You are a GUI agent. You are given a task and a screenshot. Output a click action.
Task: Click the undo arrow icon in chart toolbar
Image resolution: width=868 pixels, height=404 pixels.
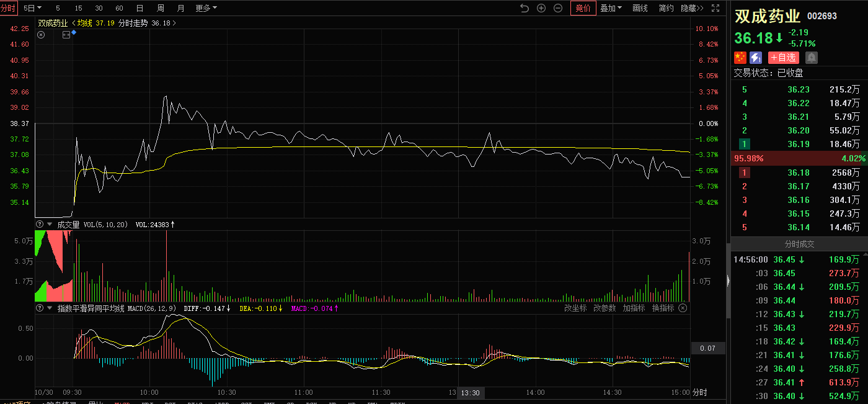tap(525, 8)
